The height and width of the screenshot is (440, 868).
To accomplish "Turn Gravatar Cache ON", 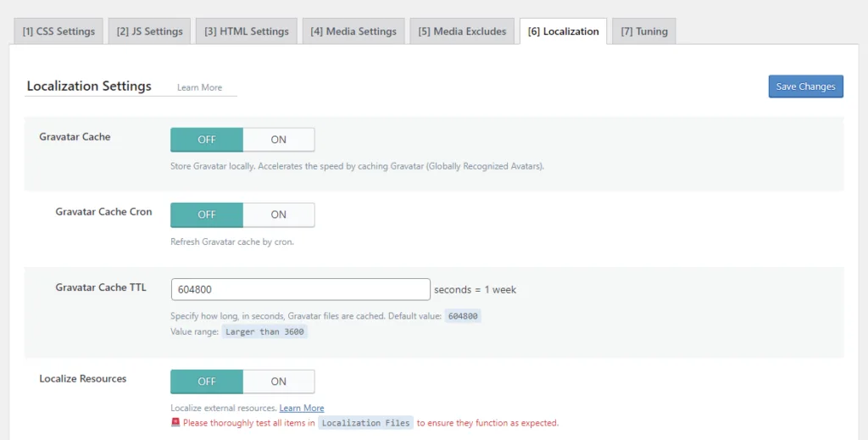I will (x=279, y=140).
